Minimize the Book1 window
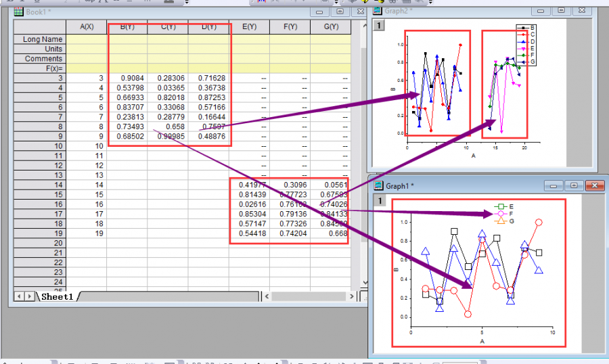The width and height of the screenshot is (609, 364). 319,12
